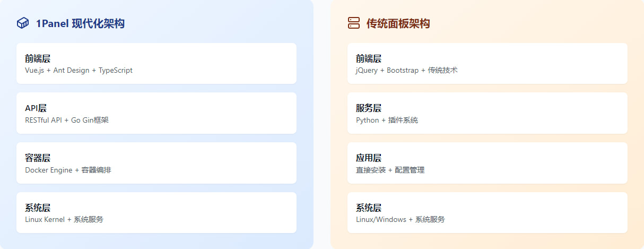Select the 前端层 card with Vue.js description
This screenshot has width=644, height=249.
pos(156,64)
